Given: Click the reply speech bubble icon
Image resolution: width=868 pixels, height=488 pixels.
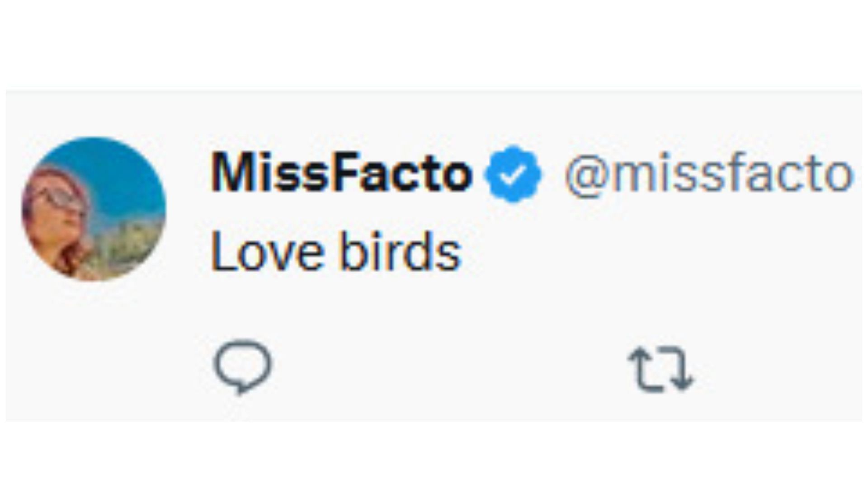Looking at the screenshot, I should (x=243, y=366).
